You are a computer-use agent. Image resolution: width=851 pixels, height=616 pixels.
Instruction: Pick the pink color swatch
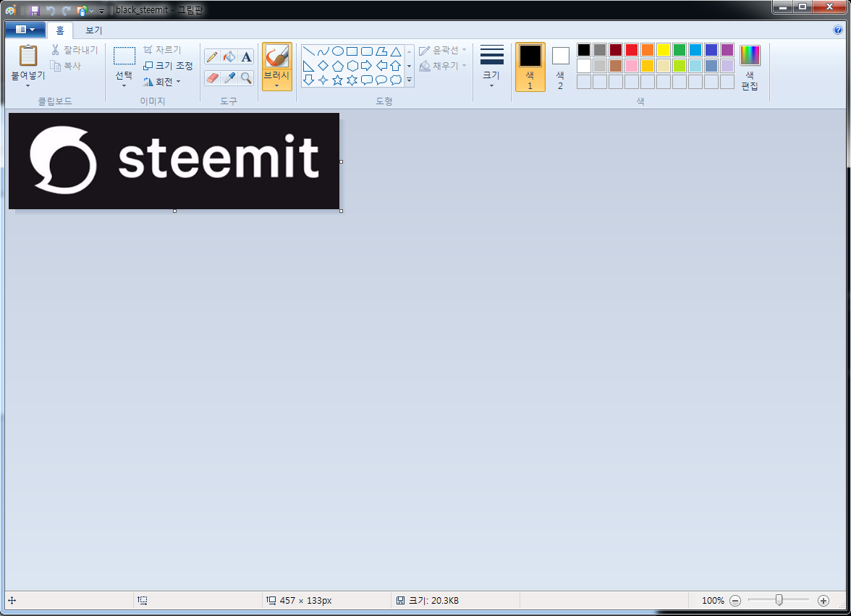632,66
